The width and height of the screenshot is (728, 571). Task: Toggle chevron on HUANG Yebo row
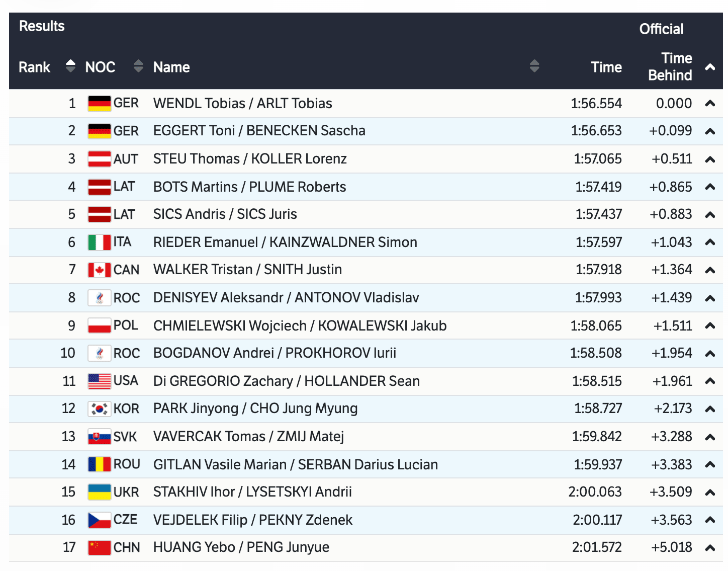[710, 548]
